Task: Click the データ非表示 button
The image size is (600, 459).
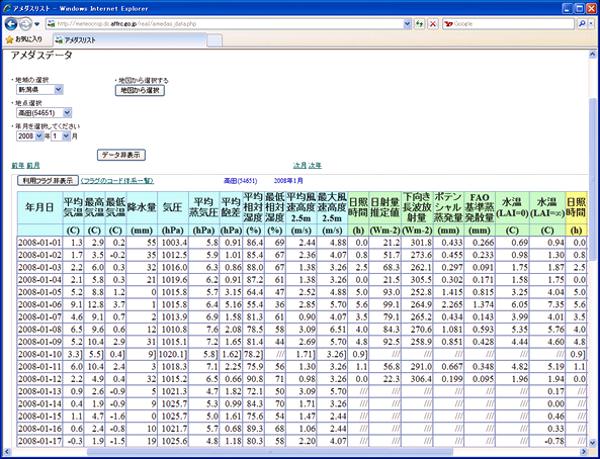Action: 121,155
